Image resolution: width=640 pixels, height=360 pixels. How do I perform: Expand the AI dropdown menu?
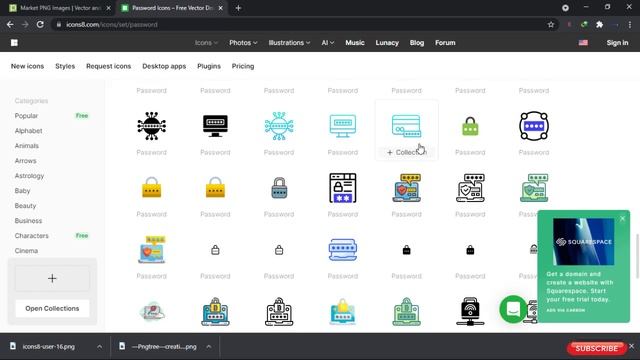[328, 42]
